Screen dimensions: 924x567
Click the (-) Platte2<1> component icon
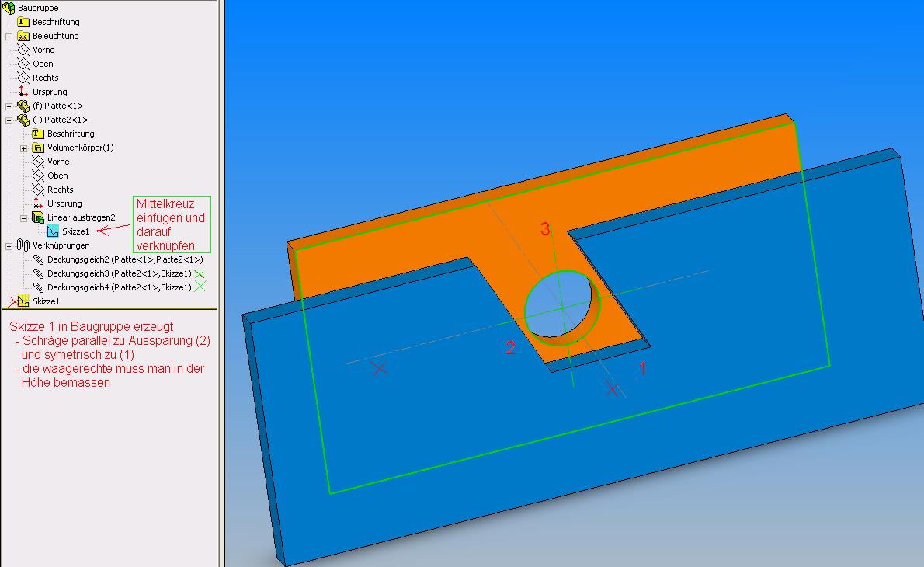[23, 120]
